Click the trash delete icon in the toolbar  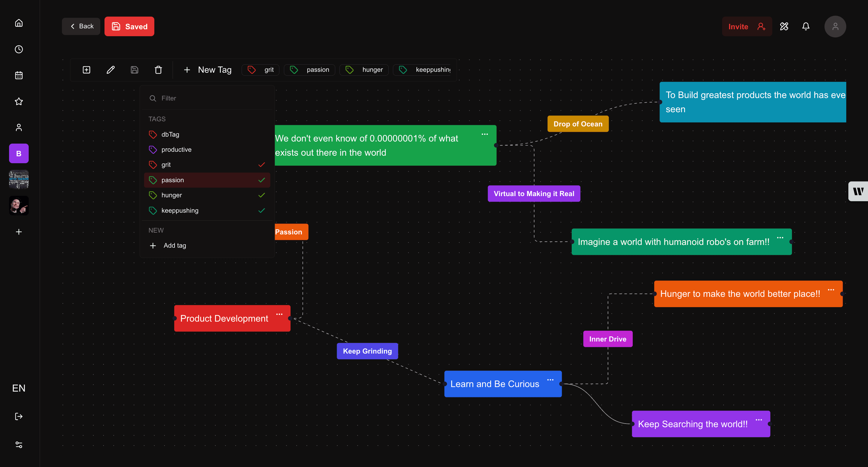[158, 70]
